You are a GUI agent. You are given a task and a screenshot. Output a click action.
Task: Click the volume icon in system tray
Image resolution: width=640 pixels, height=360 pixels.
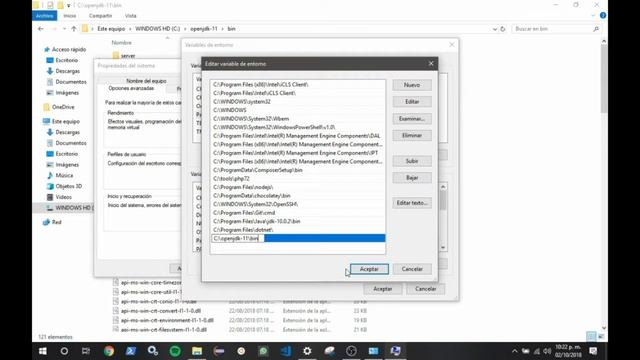point(547,351)
